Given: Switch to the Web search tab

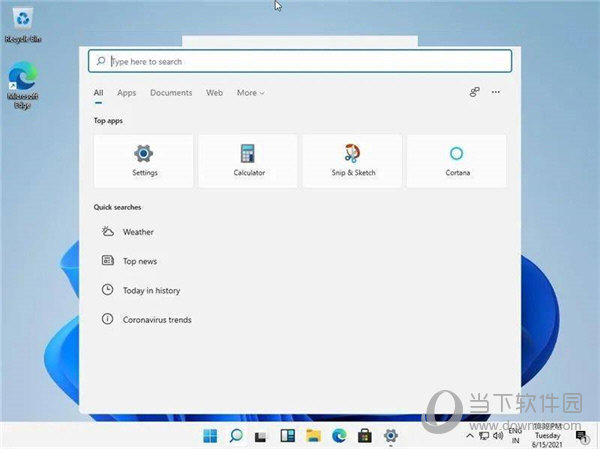Looking at the screenshot, I should [x=214, y=93].
